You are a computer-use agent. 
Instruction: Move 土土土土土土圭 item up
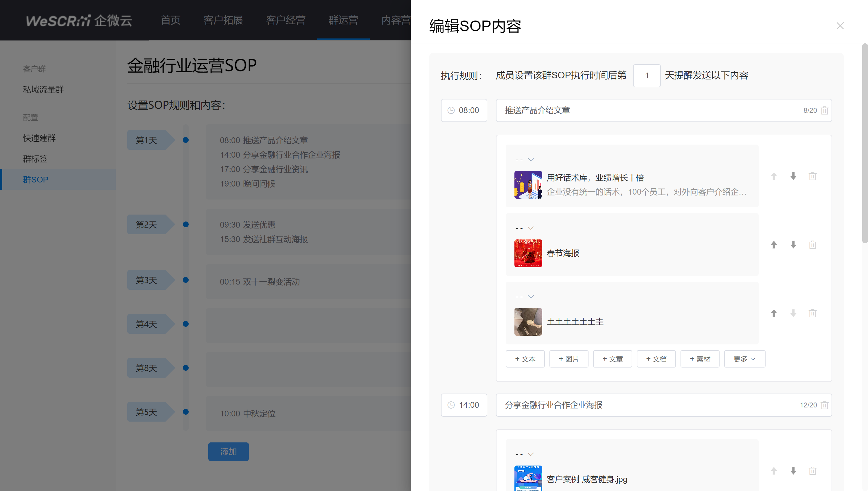(x=774, y=313)
